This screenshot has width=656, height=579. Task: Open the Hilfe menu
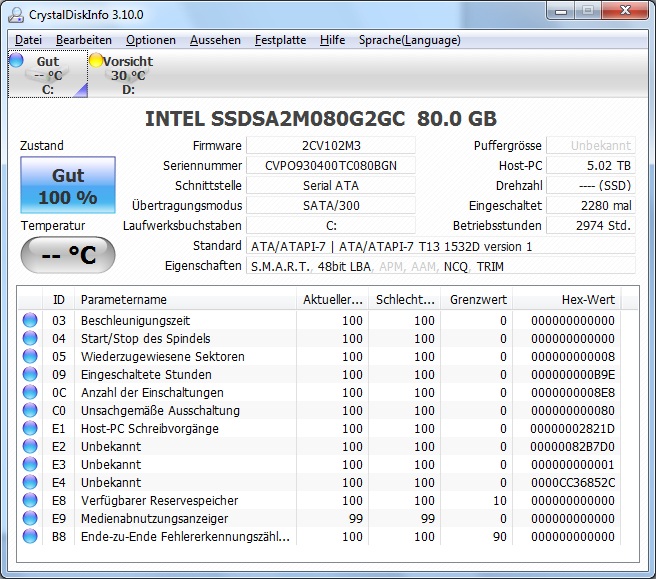(332, 40)
